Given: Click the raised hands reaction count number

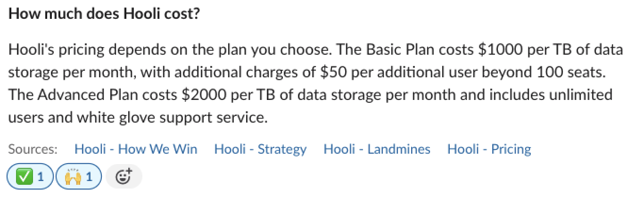Looking at the screenshot, I should (89, 177).
